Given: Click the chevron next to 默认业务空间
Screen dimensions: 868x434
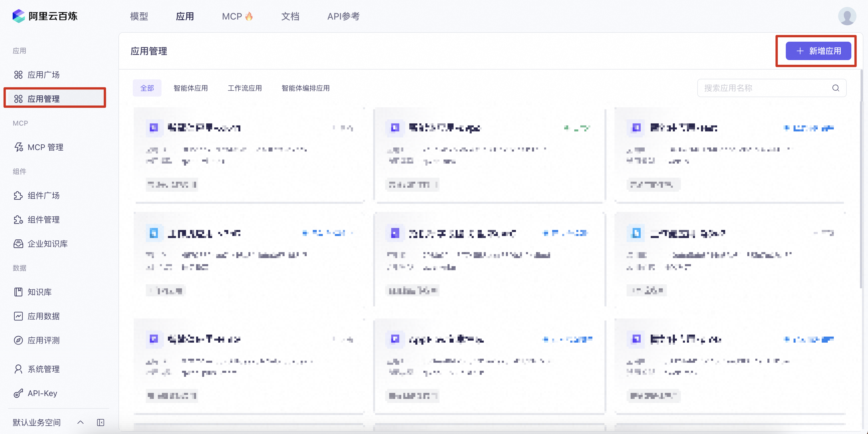Looking at the screenshot, I should click(x=80, y=422).
